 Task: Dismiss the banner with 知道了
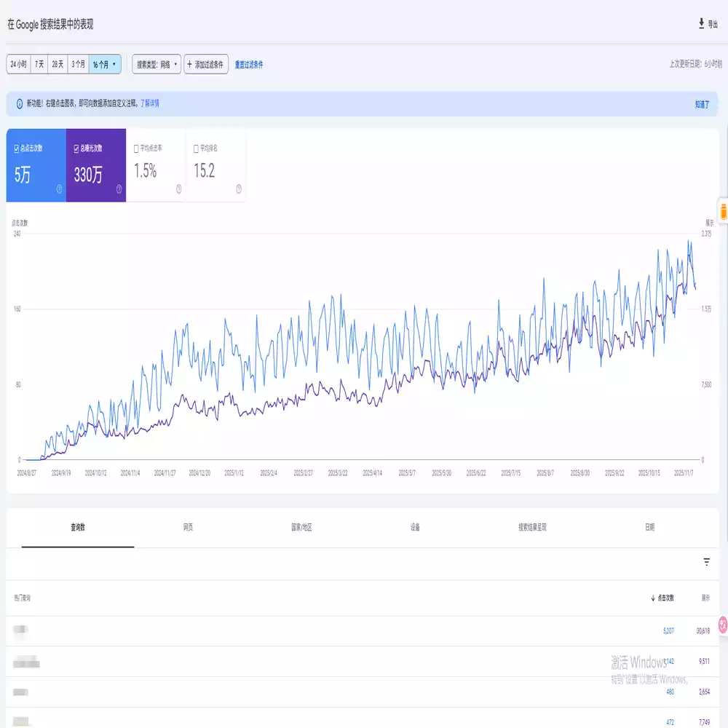702,105
